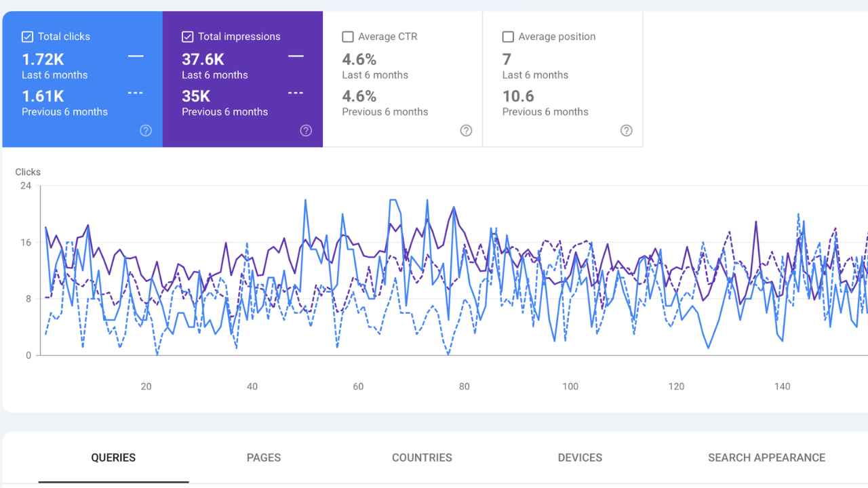Uncheck the Total clicks checkbox
The height and width of the screenshot is (488, 868).
(x=27, y=37)
